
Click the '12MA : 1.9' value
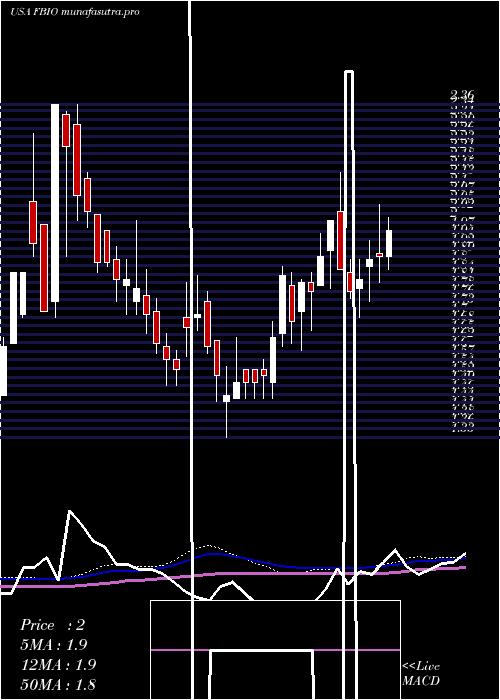point(58,665)
